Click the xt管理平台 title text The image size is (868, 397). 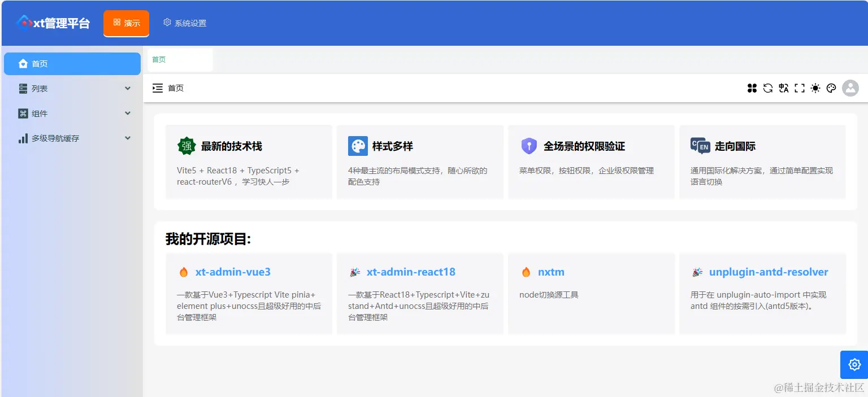pos(62,23)
